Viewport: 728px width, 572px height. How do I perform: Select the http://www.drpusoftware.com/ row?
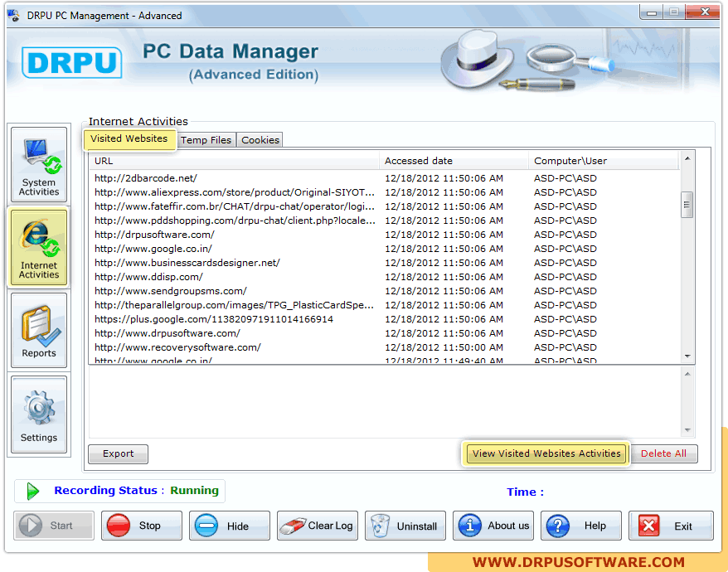(385, 333)
